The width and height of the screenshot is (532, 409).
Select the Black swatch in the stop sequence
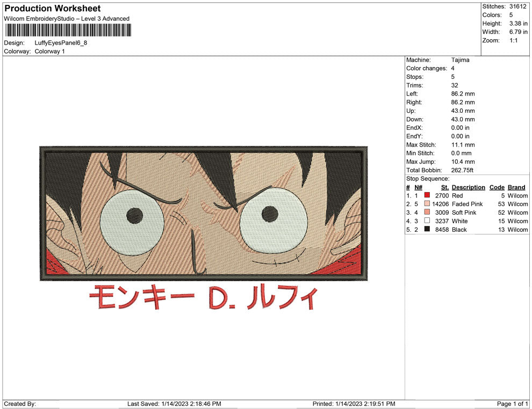coord(427,230)
